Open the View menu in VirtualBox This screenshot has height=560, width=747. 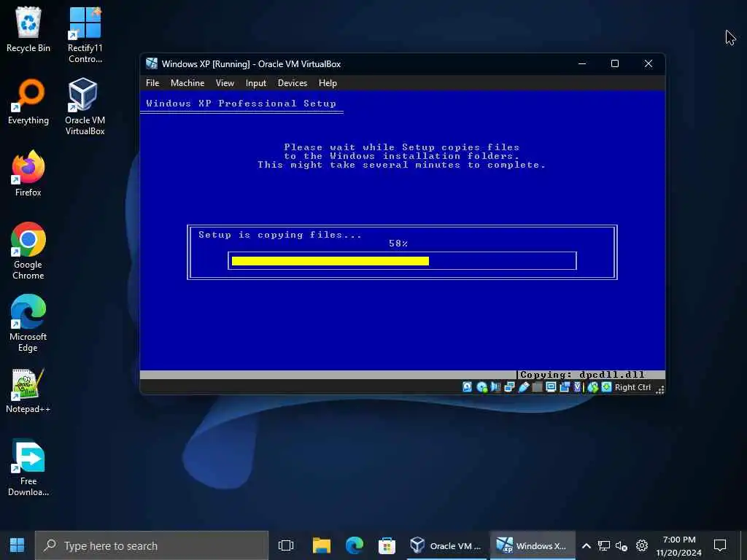point(225,83)
